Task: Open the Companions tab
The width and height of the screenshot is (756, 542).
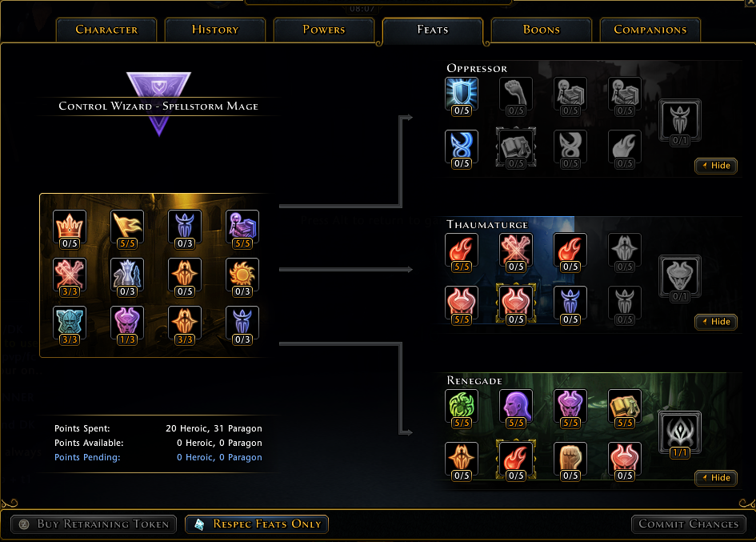Action: click(x=650, y=30)
